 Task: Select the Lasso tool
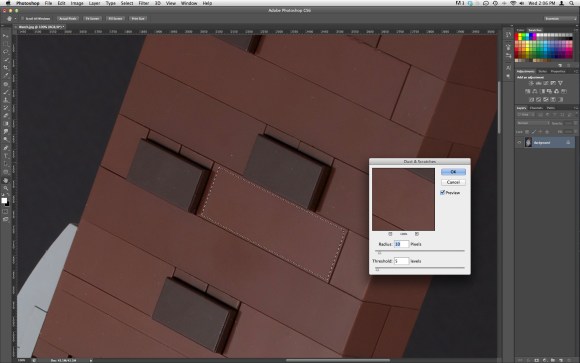[6, 52]
